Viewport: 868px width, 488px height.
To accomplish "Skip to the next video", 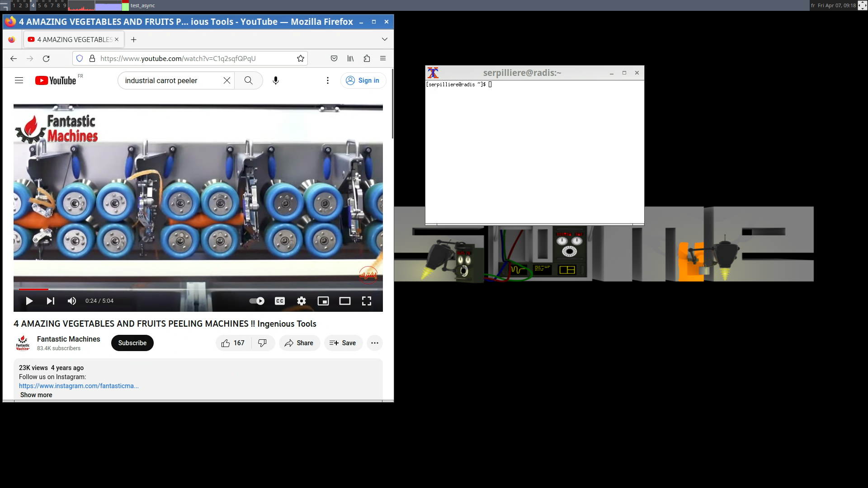I will click(50, 301).
